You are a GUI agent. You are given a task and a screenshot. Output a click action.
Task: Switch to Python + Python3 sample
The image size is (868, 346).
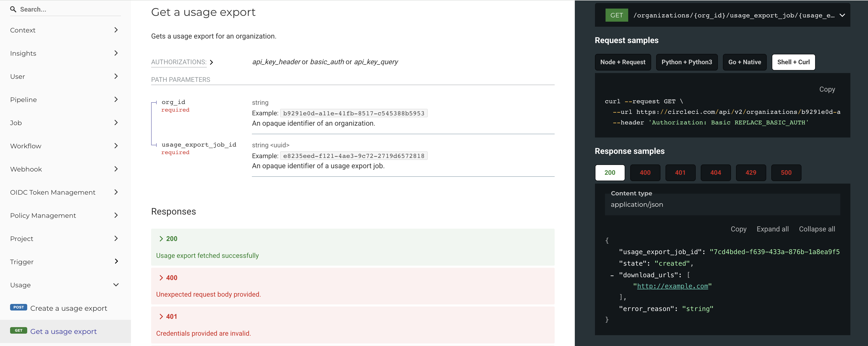coord(686,62)
